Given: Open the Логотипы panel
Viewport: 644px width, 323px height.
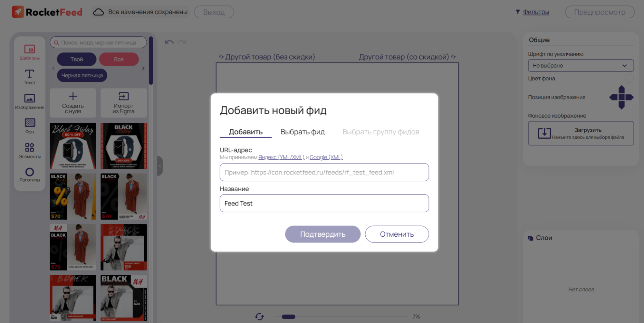Looking at the screenshot, I should (30, 174).
